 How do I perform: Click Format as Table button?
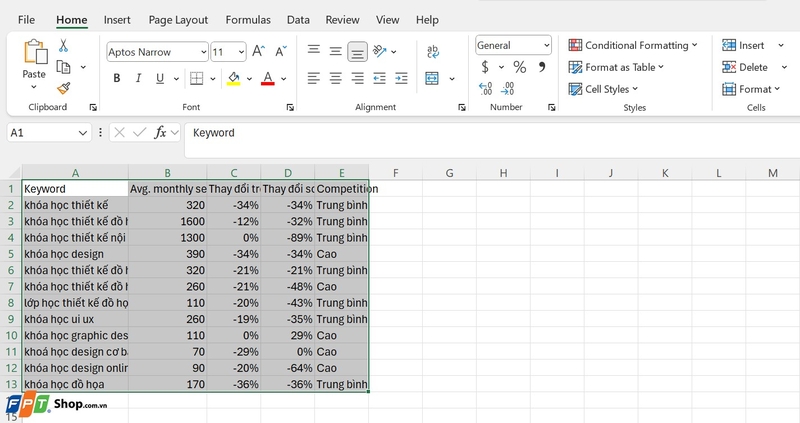[616, 67]
